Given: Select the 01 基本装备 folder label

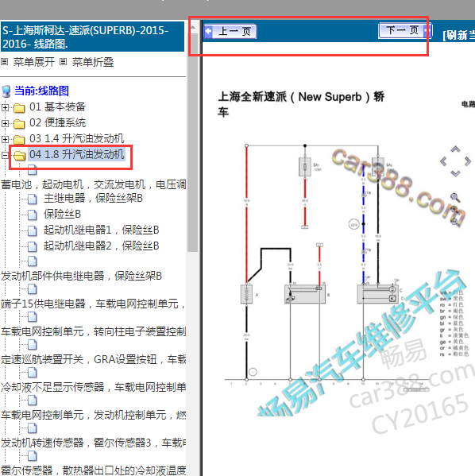Looking at the screenshot, I should click(57, 106).
